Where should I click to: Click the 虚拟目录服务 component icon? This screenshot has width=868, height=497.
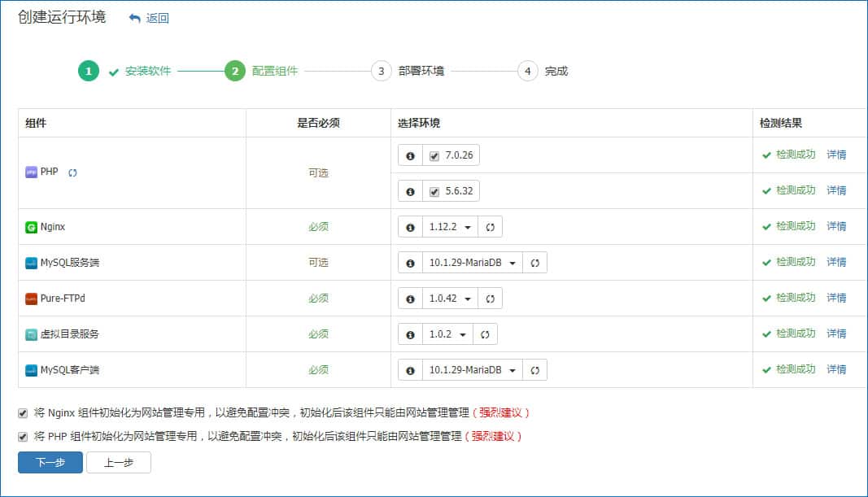(x=32, y=334)
